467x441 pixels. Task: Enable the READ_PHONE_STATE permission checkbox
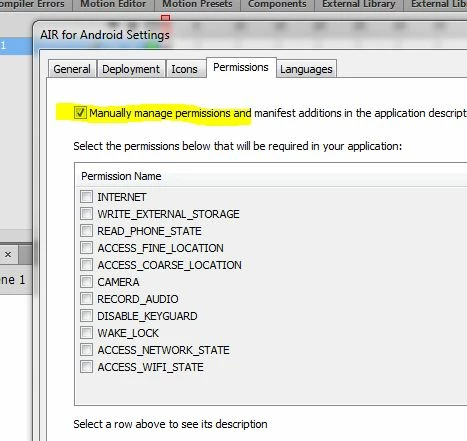point(86,231)
